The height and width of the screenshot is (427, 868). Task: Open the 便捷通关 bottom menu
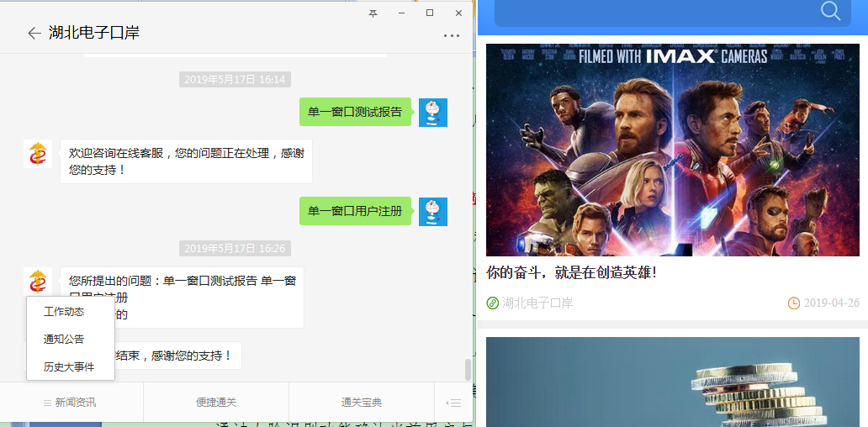[x=216, y=403]
